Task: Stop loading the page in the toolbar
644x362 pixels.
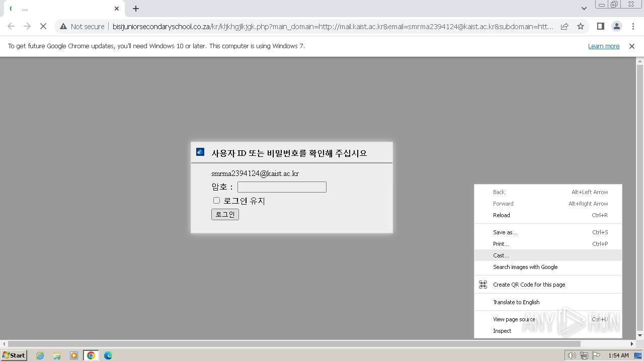Action: click(x=43, y=26)
